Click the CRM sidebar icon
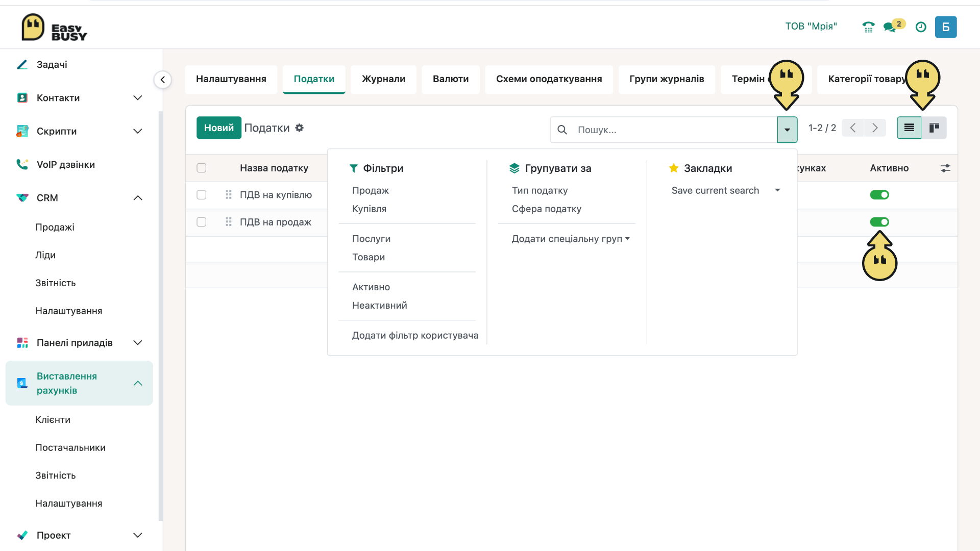The width and height of the screenshot is (980, 551). tap(22, 198)
